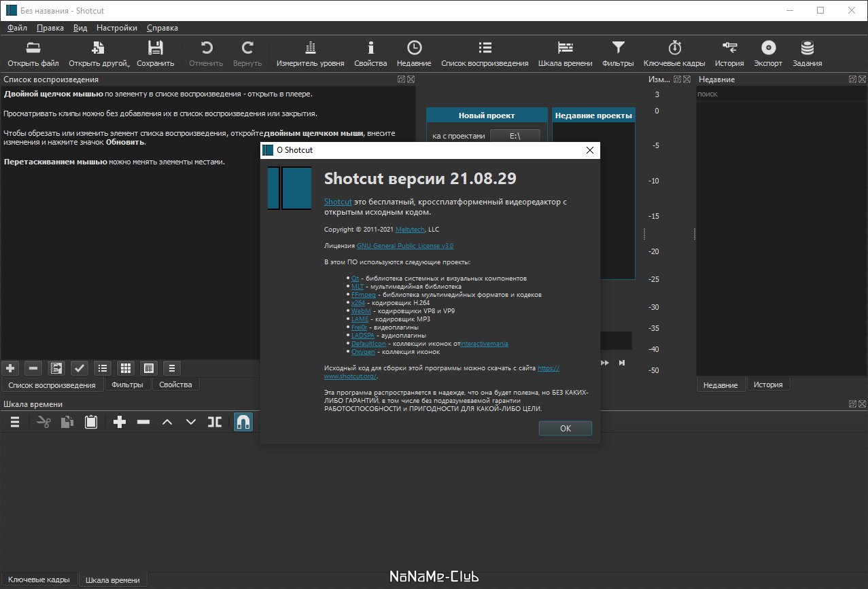This screenshot has width=868, height=589.
Task: Toggle 'Шкала времени' from the main toolbar
Action: [x=565, y=54]
